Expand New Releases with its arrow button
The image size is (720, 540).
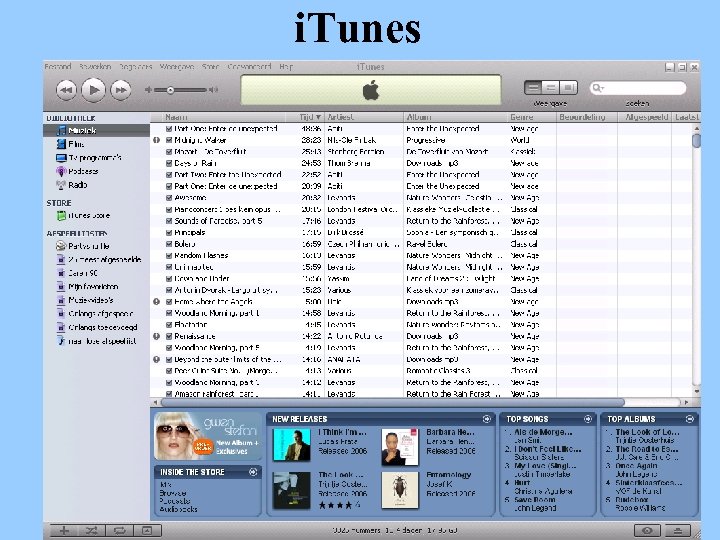487,419
